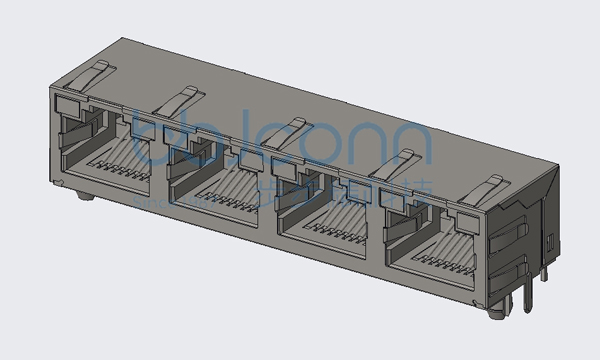The image size is (600, 360).
Task: Pick the rightmost spring tab on top
Action: 485,190
